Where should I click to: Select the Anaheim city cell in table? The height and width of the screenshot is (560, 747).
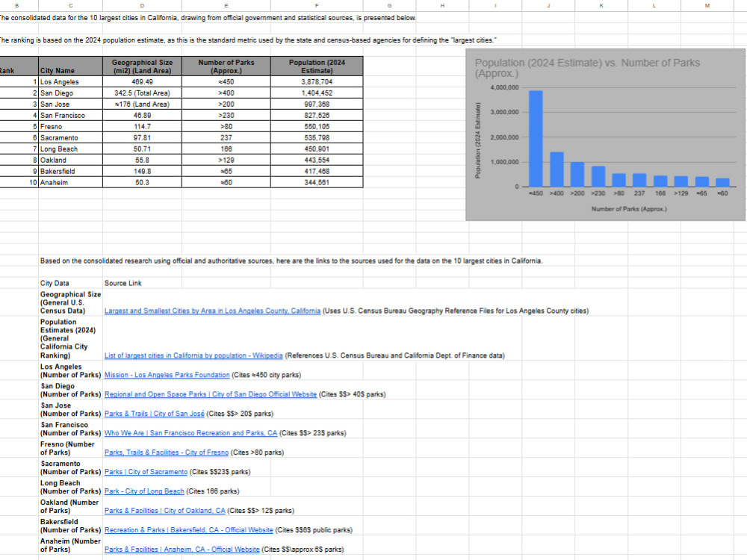click(x=70, y=182)
